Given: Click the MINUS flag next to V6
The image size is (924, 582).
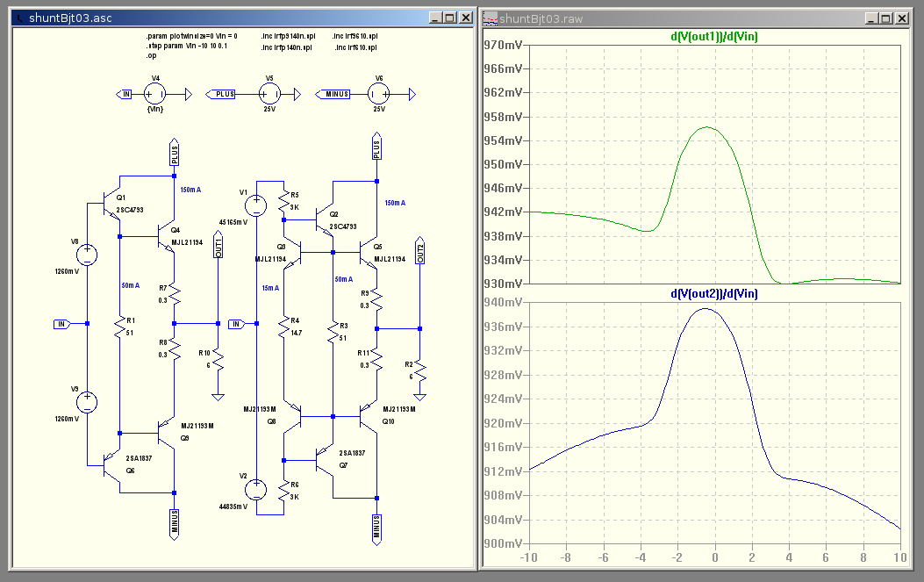Looking at the screenshot, I should (333, 94).
